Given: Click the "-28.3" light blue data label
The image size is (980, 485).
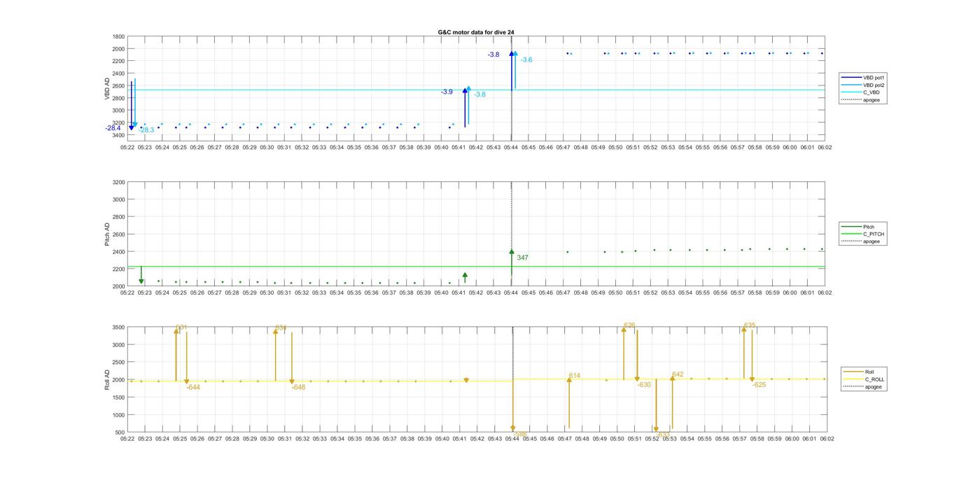Looking at the screenshot, I should [x=146, y=130].
